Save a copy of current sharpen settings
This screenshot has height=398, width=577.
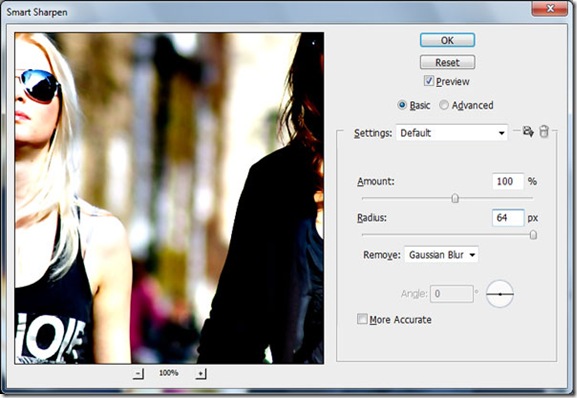528,131
